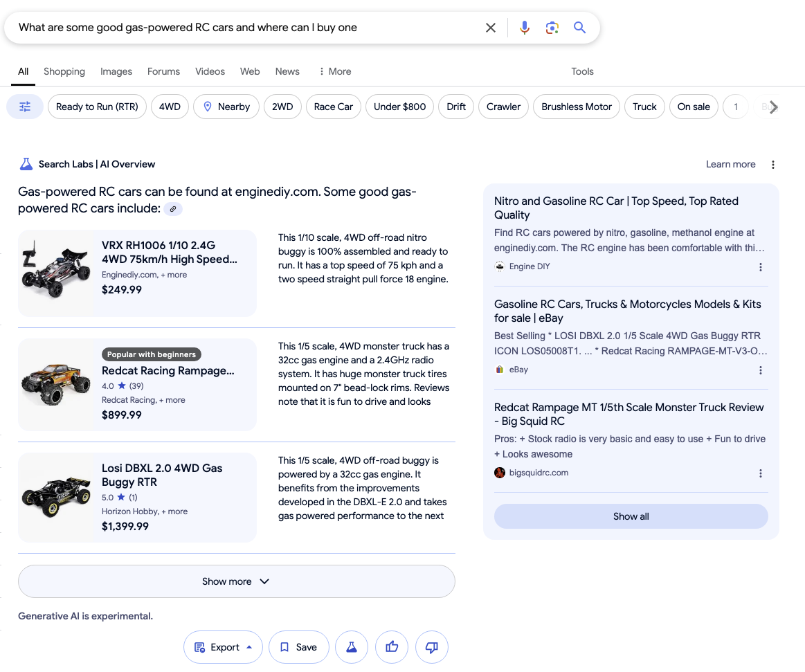Open the three-dot menu on the eBay result
This screenshot has width=805, height=672.
760,370
